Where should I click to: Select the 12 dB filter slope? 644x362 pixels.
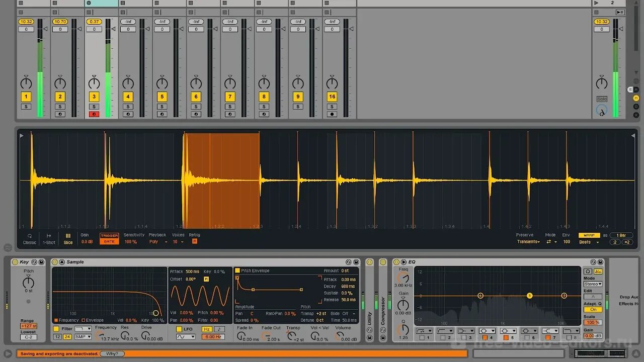point(58,337)
